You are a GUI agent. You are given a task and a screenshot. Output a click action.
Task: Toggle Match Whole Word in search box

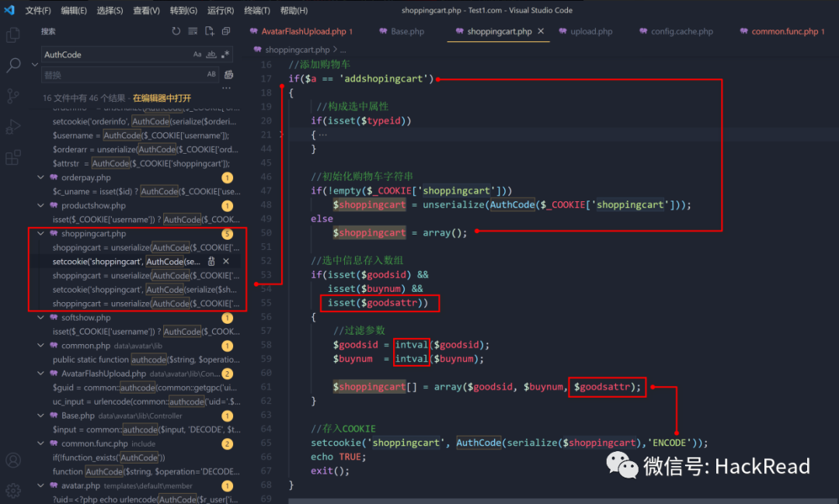coord(211,54)
